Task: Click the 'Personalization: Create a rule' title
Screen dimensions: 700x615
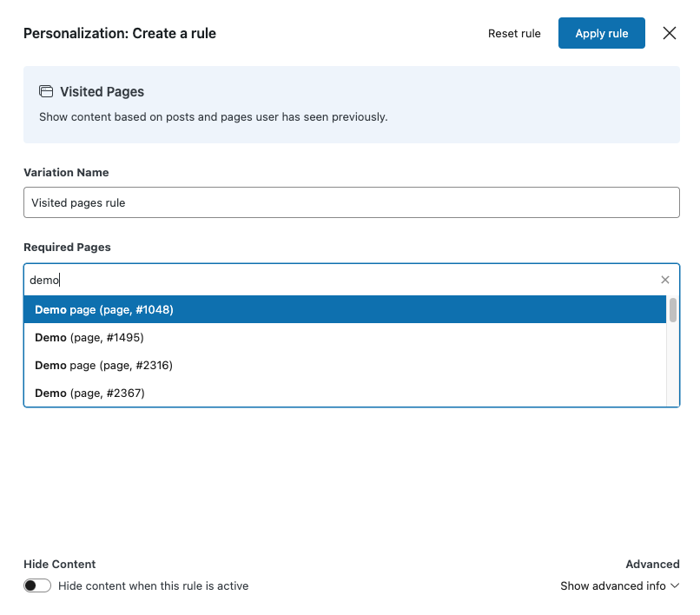Action: [120, 34]
